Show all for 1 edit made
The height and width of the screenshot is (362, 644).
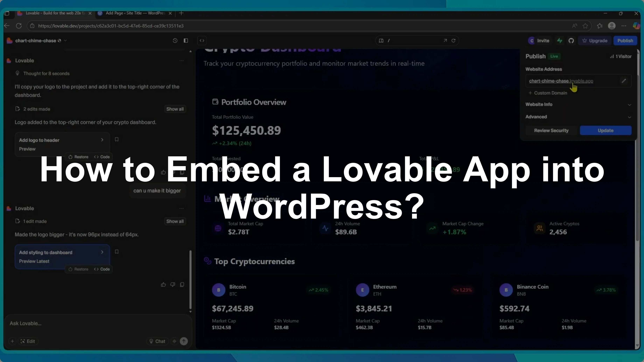(x=175, y=221)
